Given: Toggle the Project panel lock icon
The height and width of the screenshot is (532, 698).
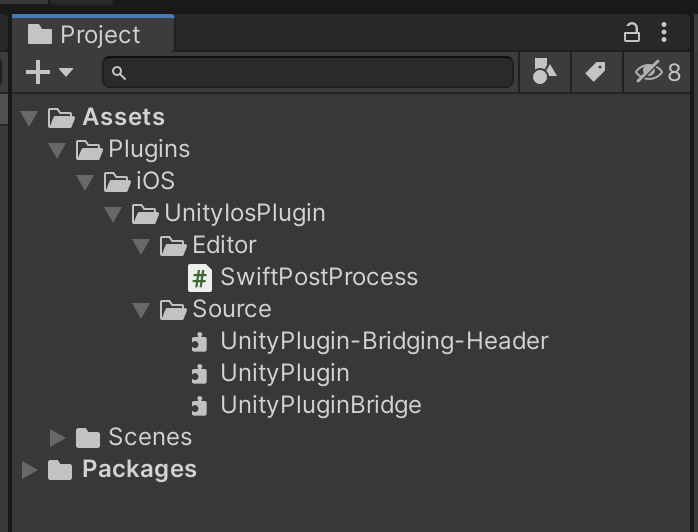Looking at the screenshot, I should (631, 32).
